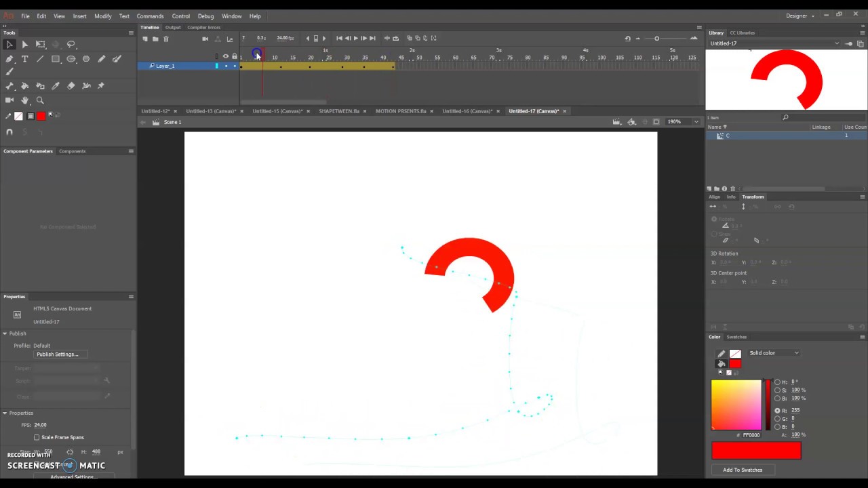The image size is (868, 488).
Task: Select the Eyedropper tool
Action: click(56, 86)
